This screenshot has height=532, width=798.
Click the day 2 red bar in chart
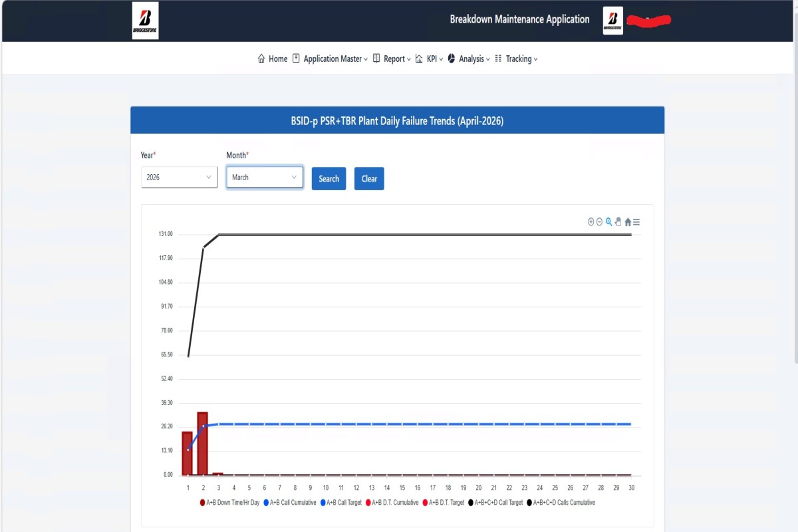tap(202, 444)
